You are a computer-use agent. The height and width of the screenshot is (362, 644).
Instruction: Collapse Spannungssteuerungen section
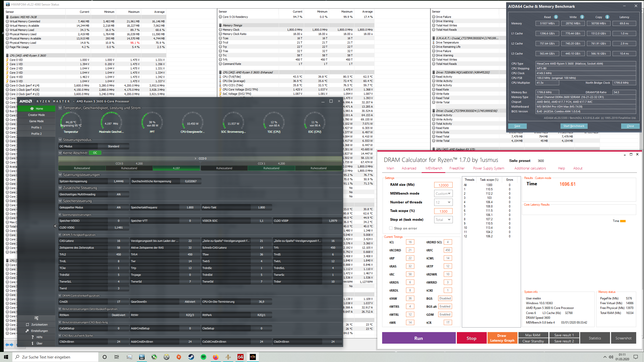pos(60,175)
